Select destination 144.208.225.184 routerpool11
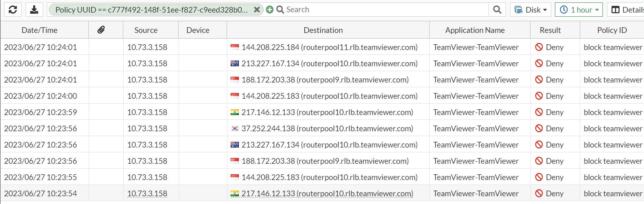 point(330,47)
